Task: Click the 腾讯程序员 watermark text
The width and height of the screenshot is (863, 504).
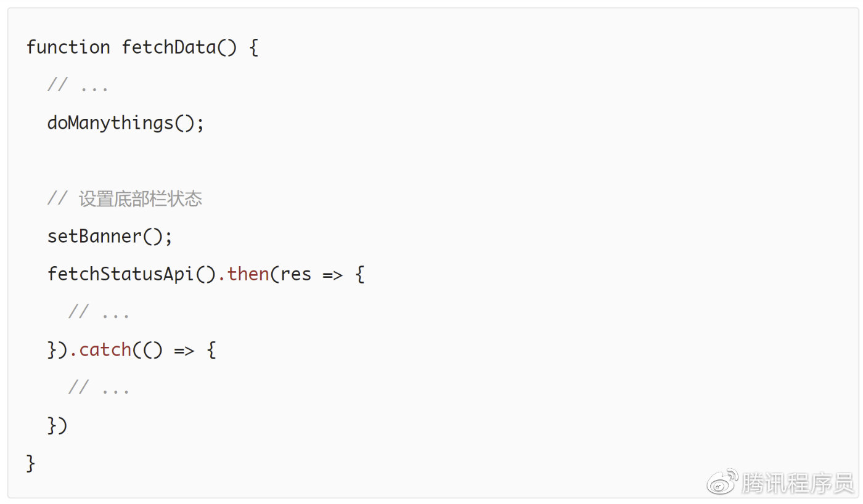Action: (798, 483)
